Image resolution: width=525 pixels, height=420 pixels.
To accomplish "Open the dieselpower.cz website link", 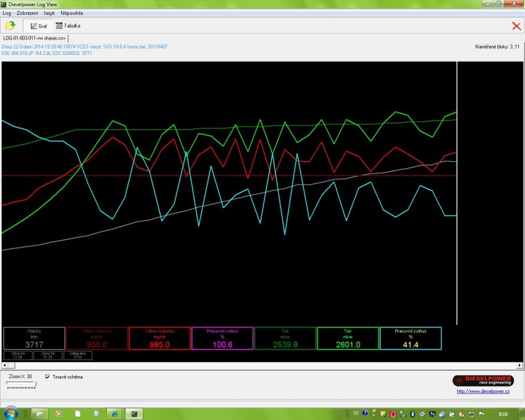I will [483, 391].
